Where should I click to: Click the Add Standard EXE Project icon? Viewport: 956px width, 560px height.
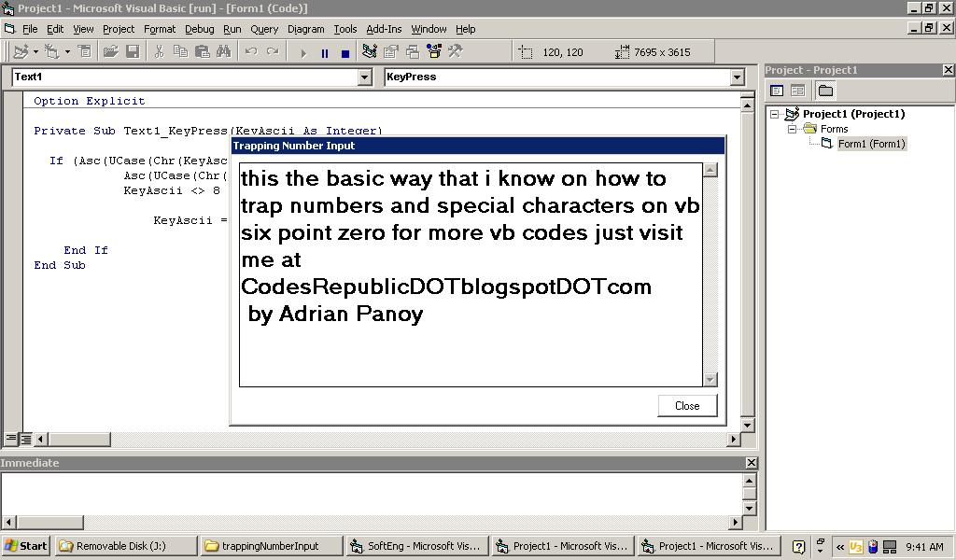(21, 51)
